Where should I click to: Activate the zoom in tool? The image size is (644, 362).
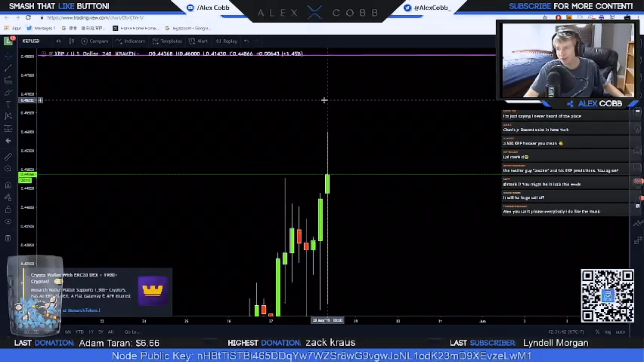coord(8,169)
